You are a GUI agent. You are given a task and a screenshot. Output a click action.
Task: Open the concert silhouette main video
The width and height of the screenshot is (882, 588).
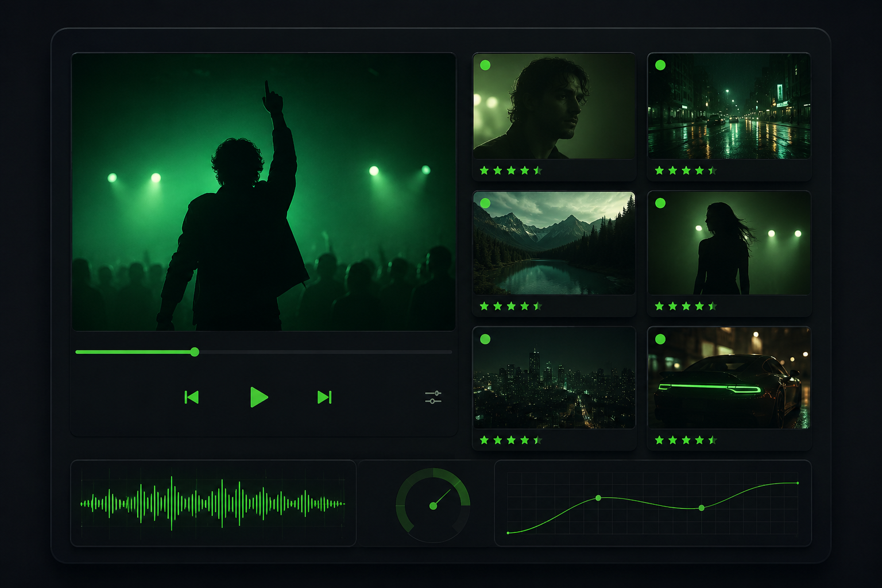264,192
